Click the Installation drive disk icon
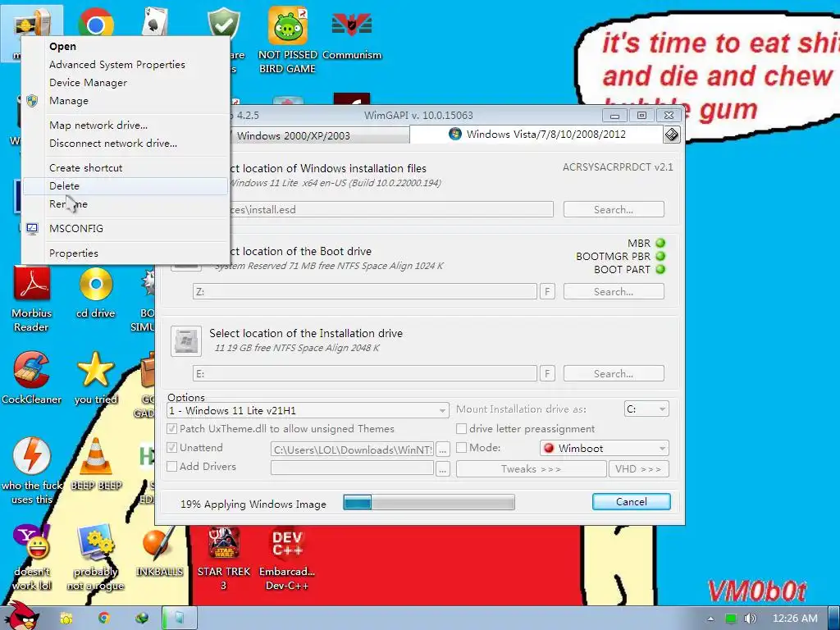840x630 pixels. click(186, 340)
